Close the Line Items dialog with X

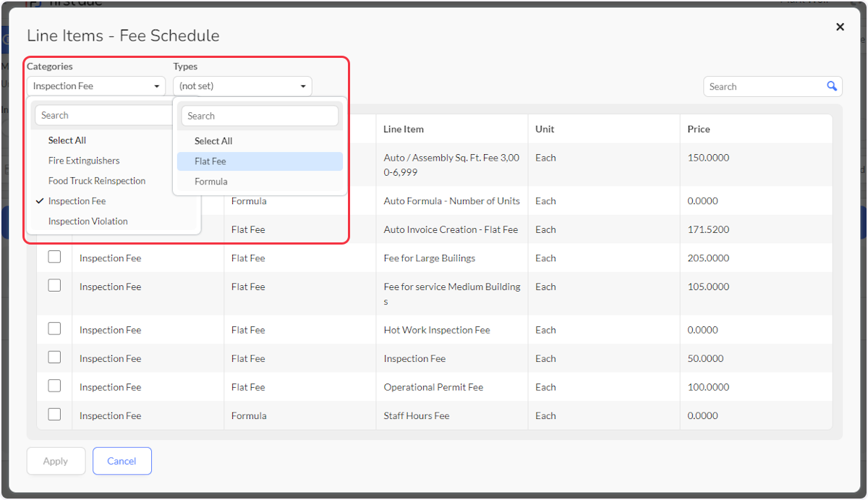pos(840,27)
